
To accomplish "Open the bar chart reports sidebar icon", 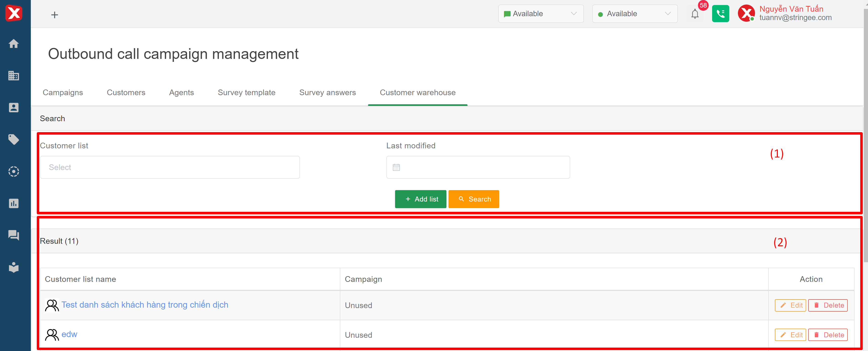I will click(13, 204).
